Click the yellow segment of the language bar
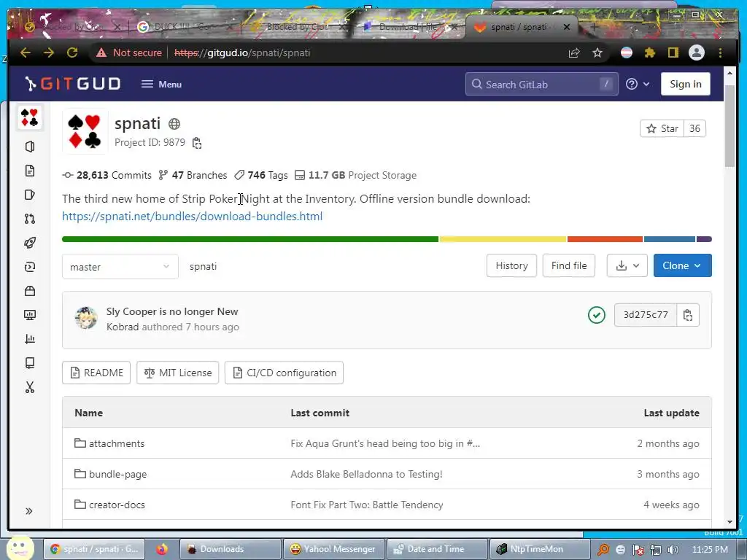747x560 pixels. pos(503,239)
